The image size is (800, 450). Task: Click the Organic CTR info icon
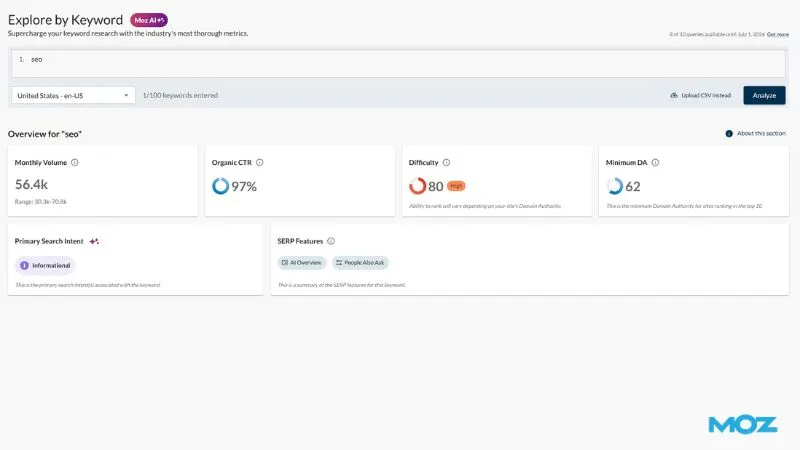tap(260, 163)
